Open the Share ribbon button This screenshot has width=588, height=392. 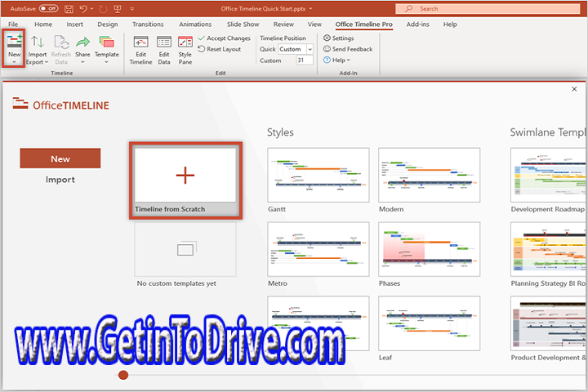tap(82, 50)
